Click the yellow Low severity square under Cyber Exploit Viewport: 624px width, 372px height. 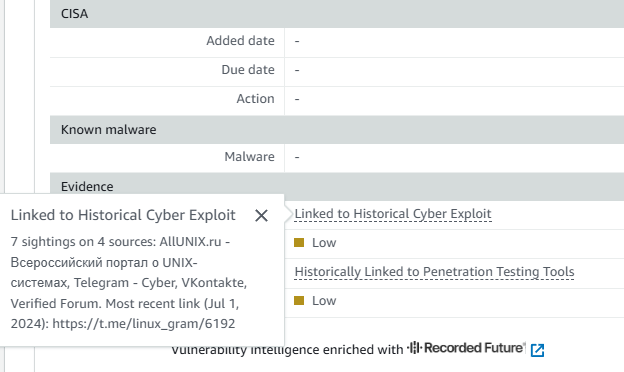[299, 242]
